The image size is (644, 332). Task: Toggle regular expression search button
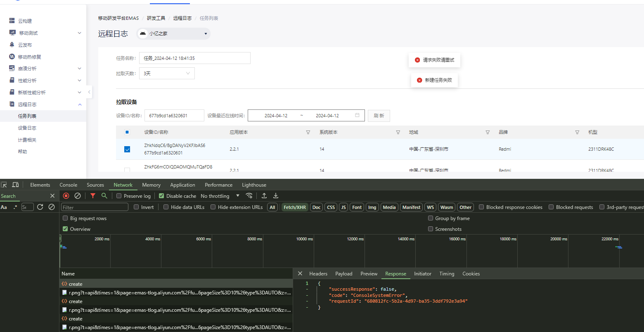click(15, 207)
